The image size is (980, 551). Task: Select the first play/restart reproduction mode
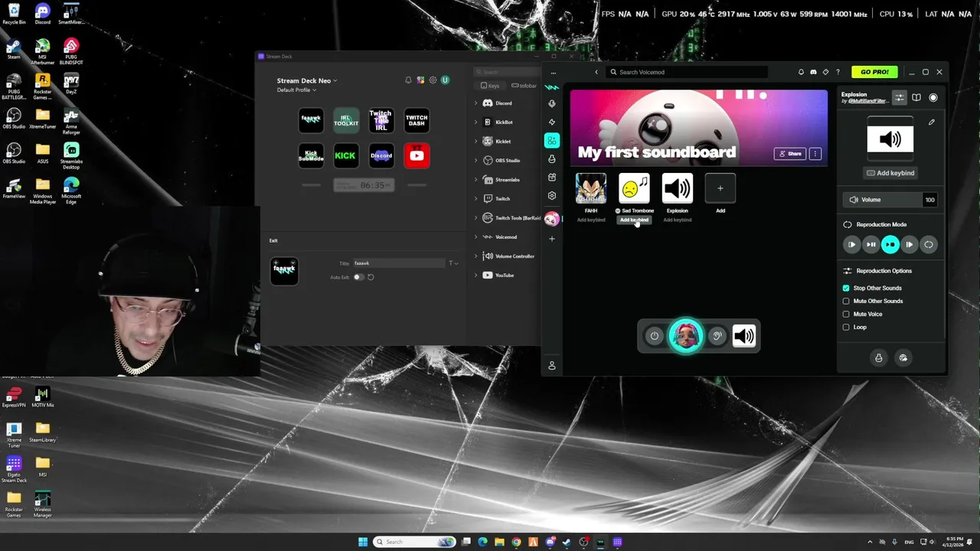(x=851, y=245)
